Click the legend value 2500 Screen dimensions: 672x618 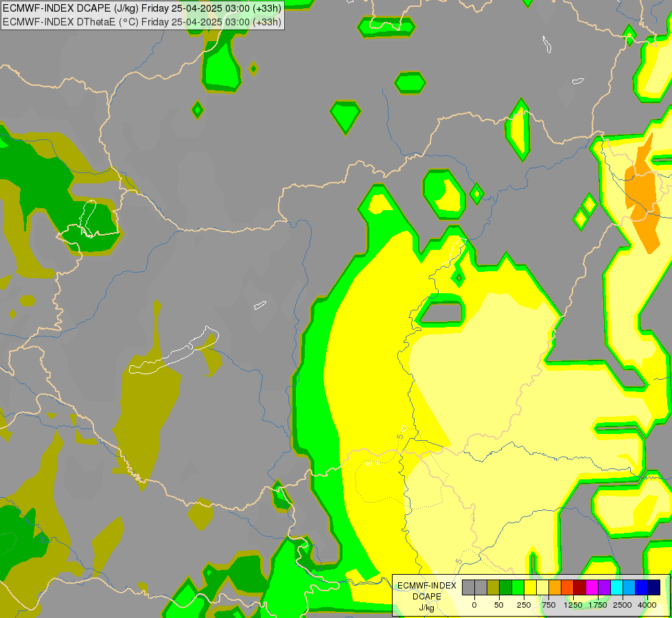(623, 605)
